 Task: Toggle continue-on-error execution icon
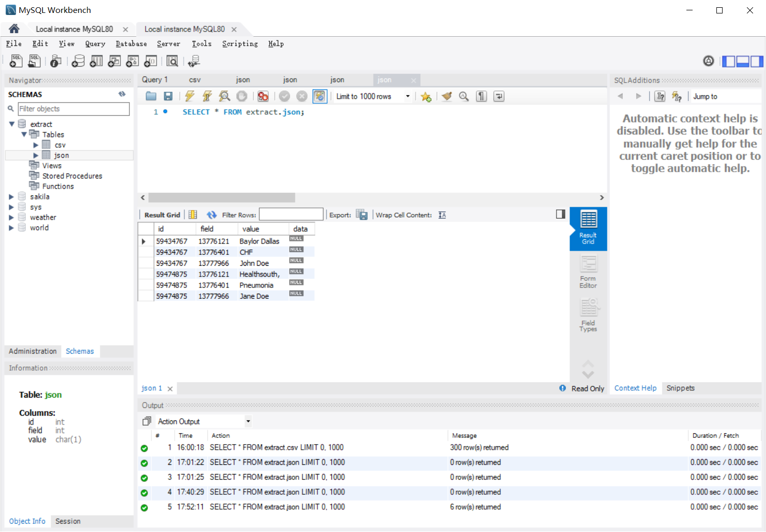tap(263, 96)
